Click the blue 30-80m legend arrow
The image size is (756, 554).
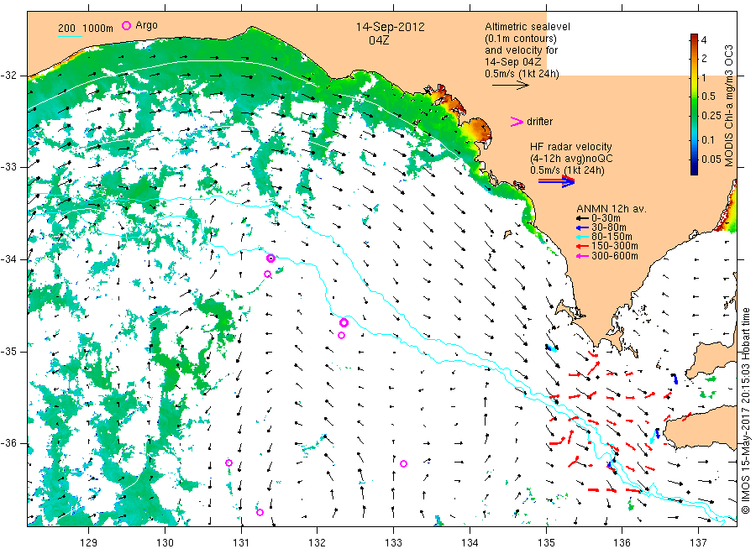(x=582, y=227)
